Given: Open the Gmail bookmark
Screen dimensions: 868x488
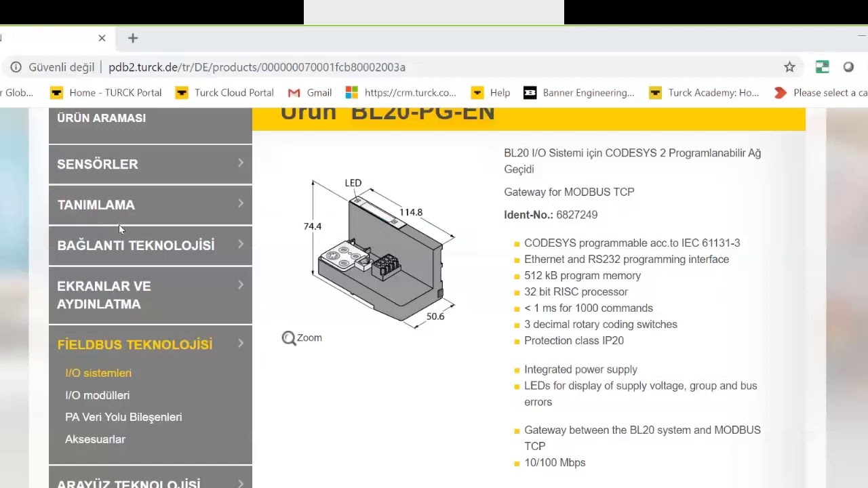Looking at the screenshot, I should pos(310,93).
